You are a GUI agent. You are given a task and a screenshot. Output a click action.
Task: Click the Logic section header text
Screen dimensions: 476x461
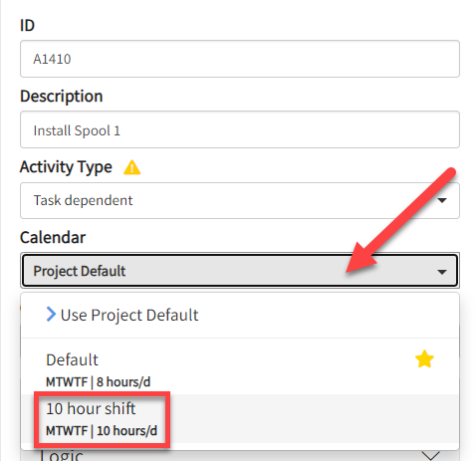[62, 455]
